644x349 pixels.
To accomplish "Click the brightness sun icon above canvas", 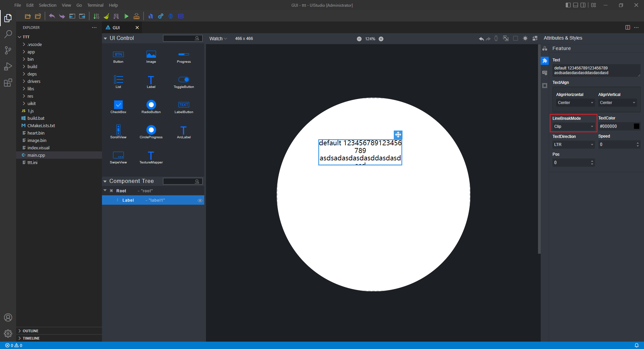I will coord(525,39).
